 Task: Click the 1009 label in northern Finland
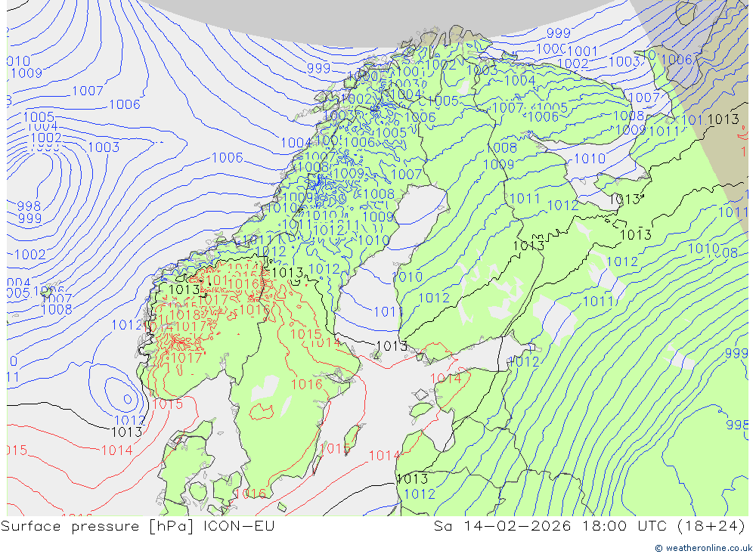click(x=498, y=165)
